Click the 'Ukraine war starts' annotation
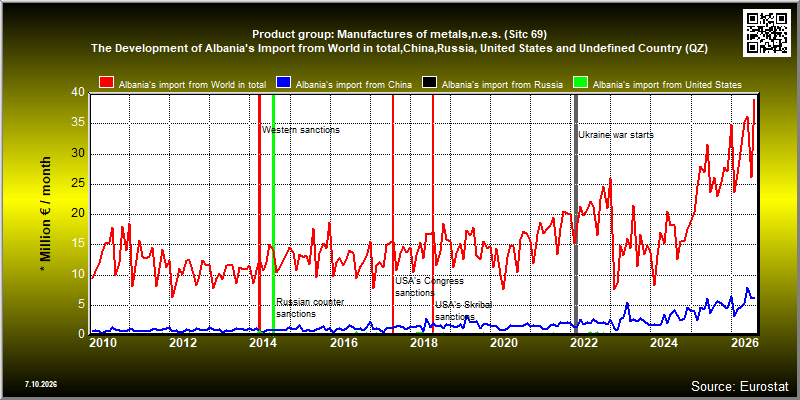800x400 pixels. click(x=616, y=135)
